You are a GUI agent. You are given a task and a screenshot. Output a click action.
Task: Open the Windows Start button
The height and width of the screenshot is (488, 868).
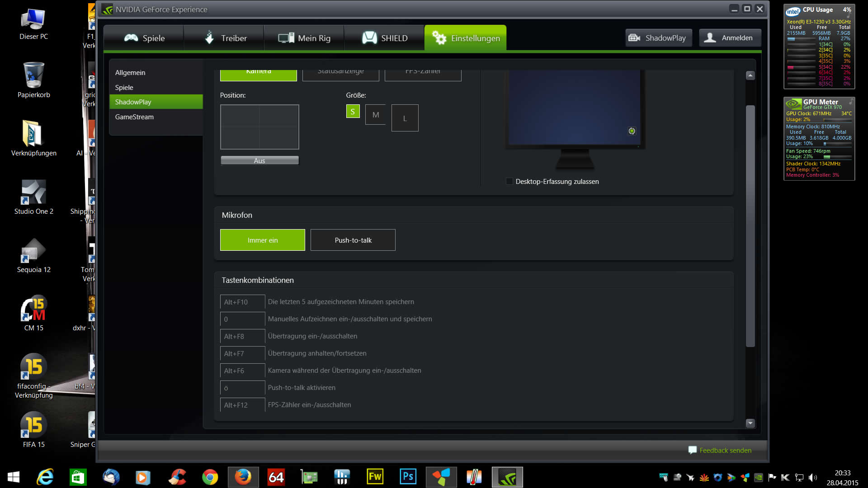(14, 477)
